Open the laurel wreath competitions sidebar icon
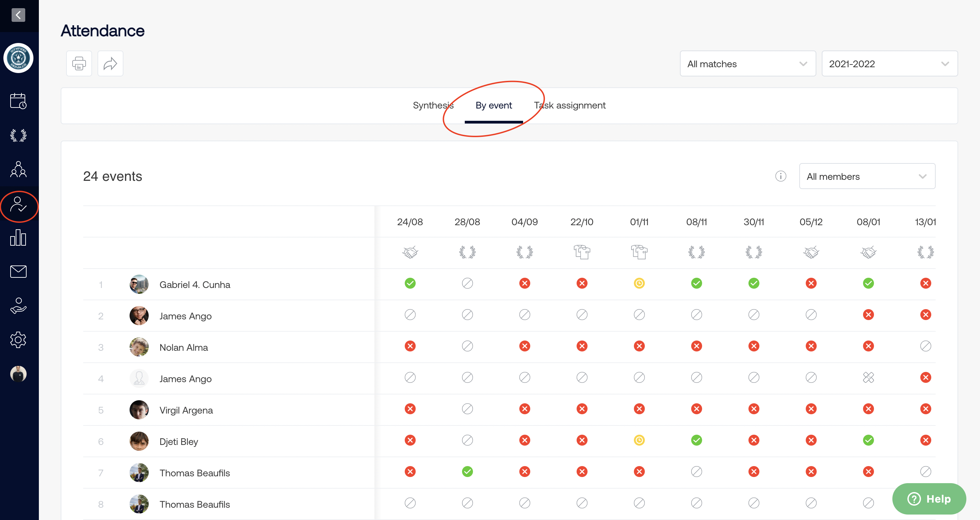The width and height of the screenshot is (980, 520). 18,135
